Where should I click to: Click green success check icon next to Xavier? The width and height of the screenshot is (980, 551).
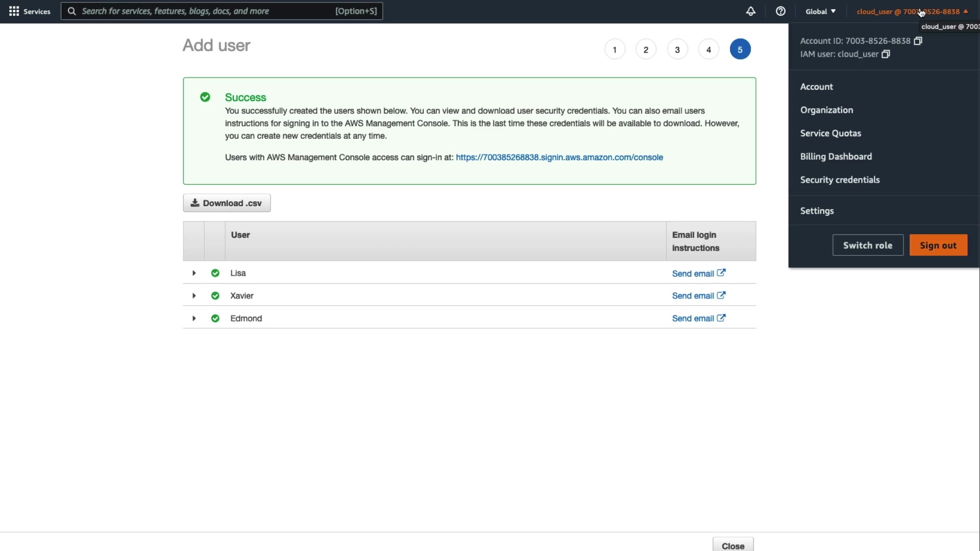tap(215, 296)
